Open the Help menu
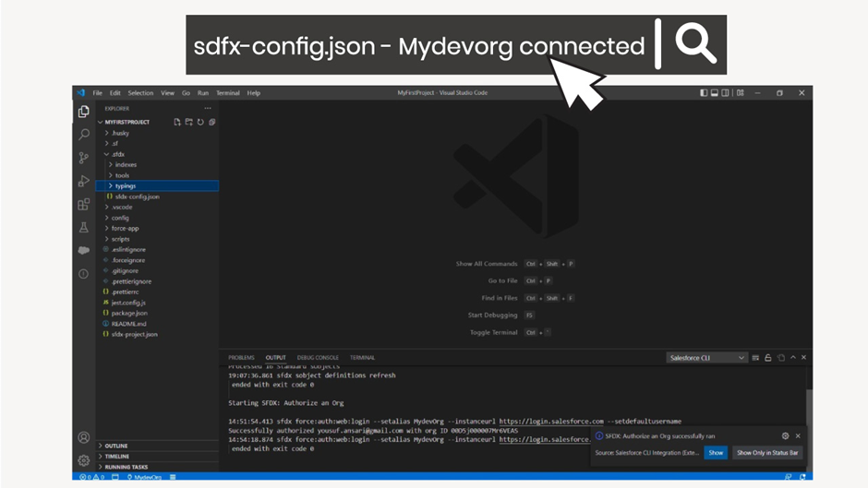The image size is (868, 488). coord(254,93)
